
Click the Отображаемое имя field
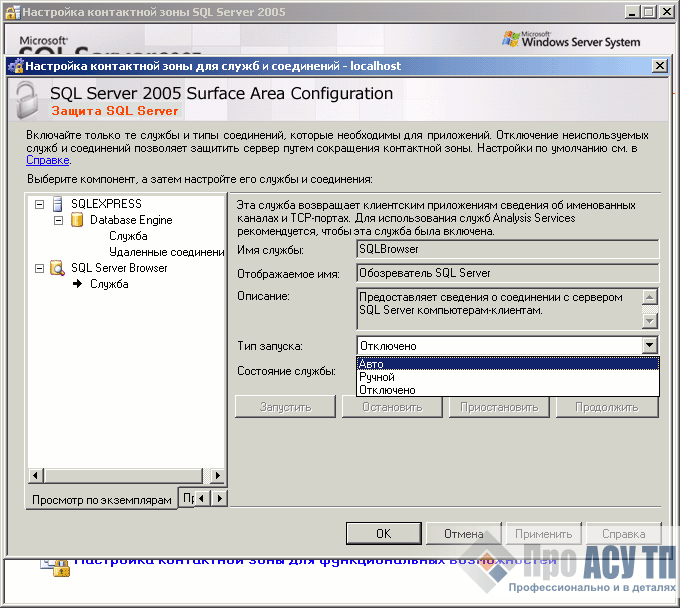pyautogui.click(x=507, y=273)
